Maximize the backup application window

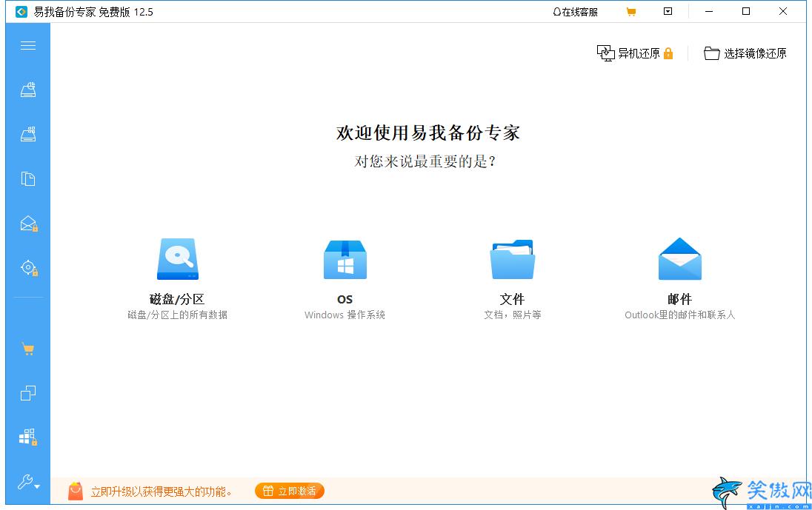[746, 11]
